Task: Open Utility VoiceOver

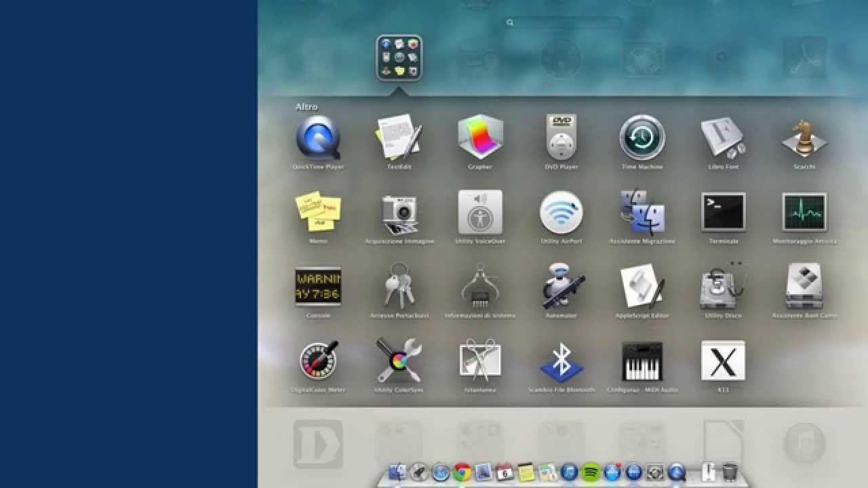Action: tap(481, 212)
